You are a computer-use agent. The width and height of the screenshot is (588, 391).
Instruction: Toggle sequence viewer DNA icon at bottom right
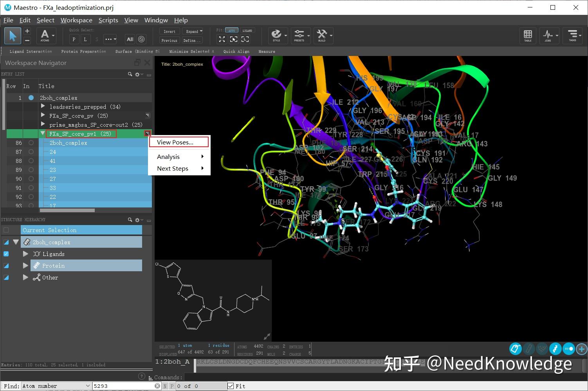coord(555,349)
